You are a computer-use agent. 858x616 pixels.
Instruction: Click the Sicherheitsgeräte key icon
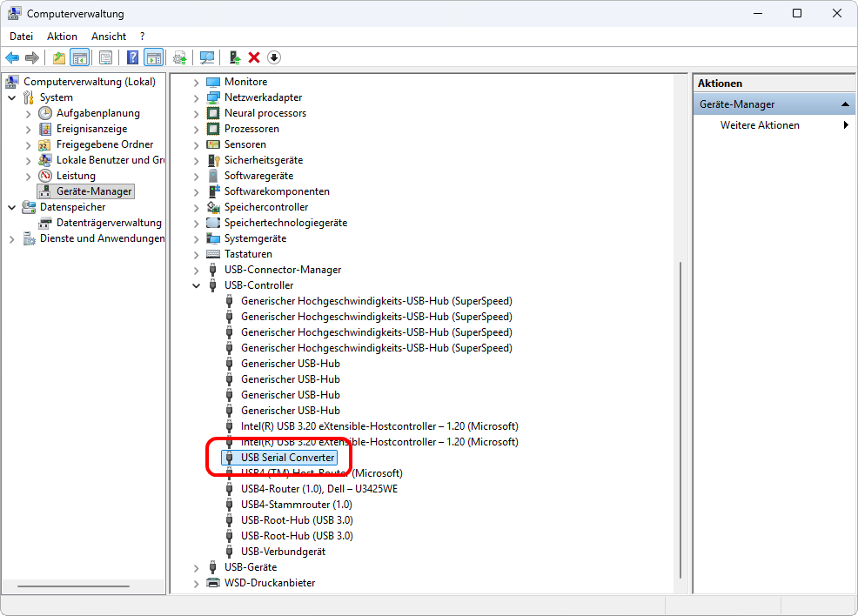[213, 160]
